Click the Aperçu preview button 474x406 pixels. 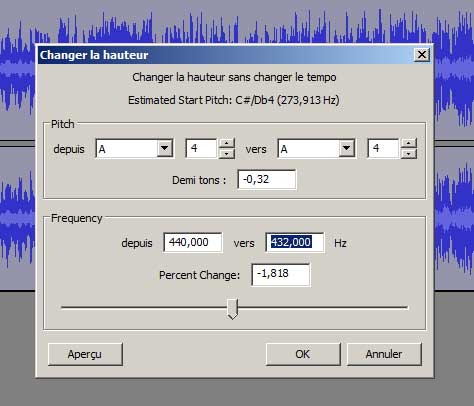85,354
